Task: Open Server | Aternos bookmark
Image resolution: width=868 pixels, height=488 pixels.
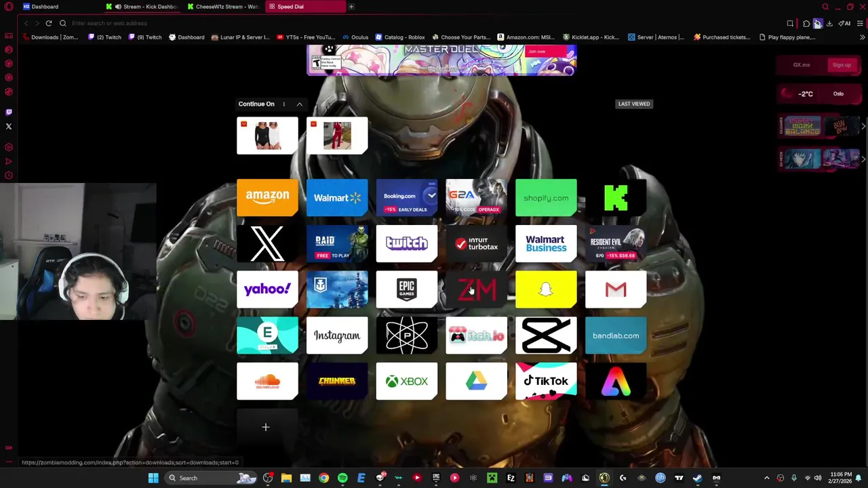Action: 656,37
